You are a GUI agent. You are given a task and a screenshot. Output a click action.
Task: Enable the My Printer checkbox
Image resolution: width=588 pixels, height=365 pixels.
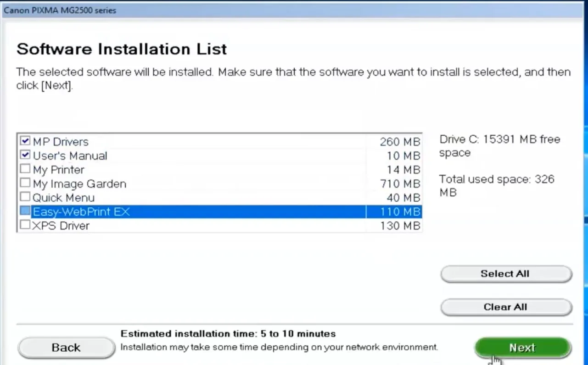25,169
